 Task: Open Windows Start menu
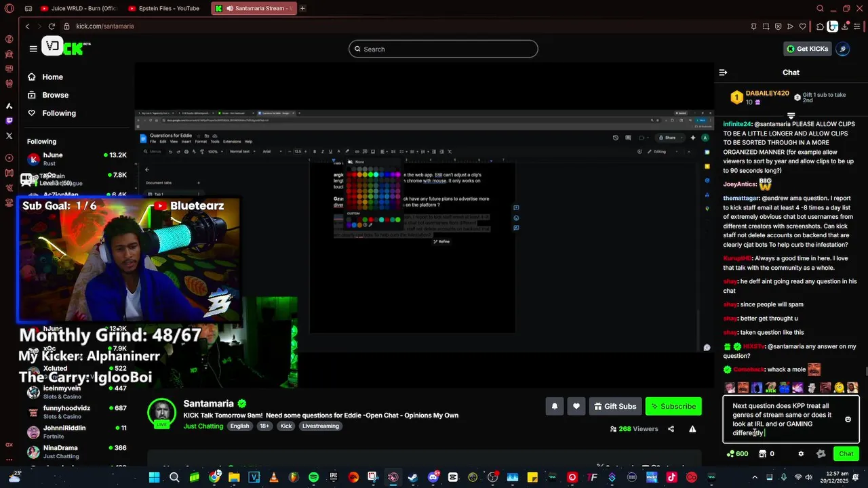click(154, 477)
